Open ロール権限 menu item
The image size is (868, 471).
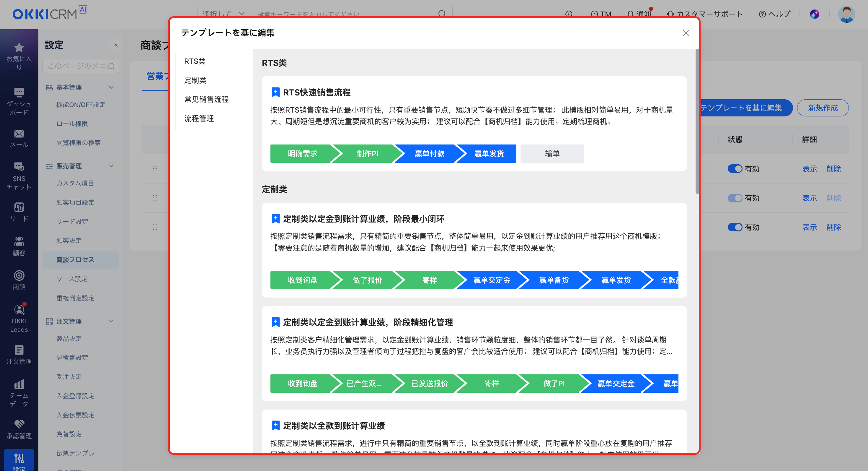click(72, 124)
